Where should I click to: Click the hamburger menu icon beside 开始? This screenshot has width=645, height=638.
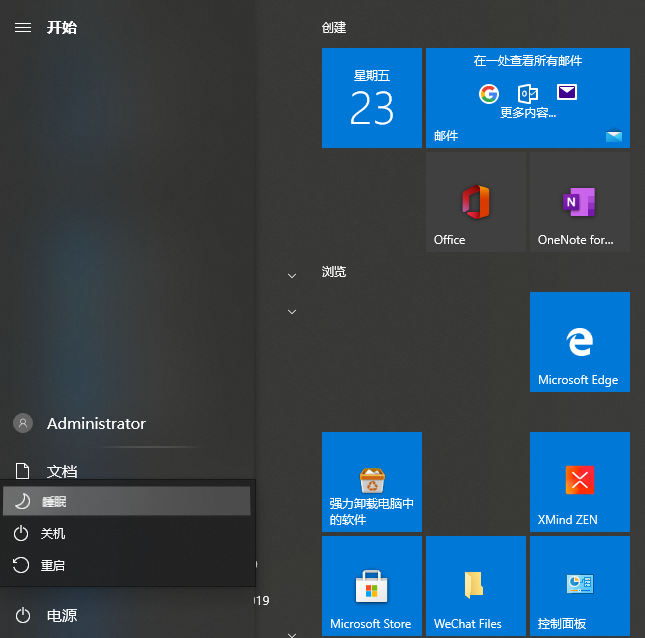pyautogui.click(x=23, y=27)
